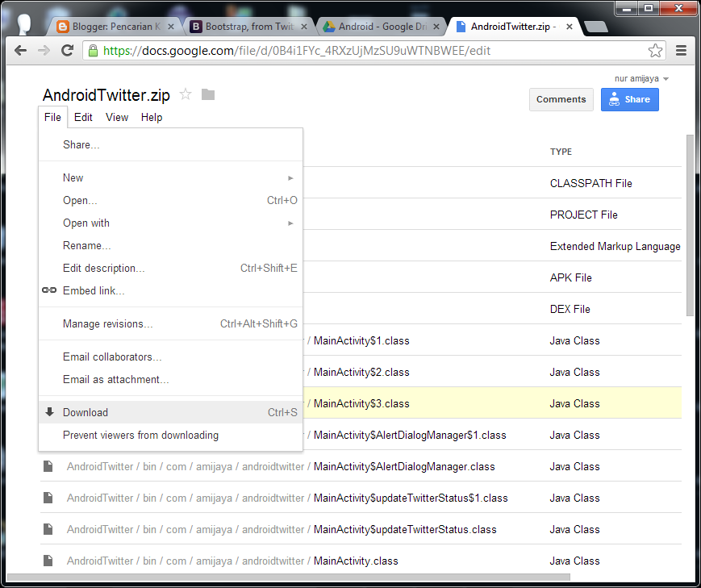The height and width of the screenshot is (588, 701).
Task: Open the Chrome hamburger menu
Action: [681, 51]
